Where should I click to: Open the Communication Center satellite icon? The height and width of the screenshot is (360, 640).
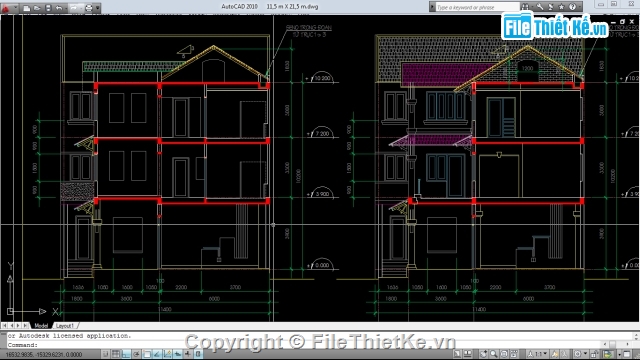[x=551, y=7]
